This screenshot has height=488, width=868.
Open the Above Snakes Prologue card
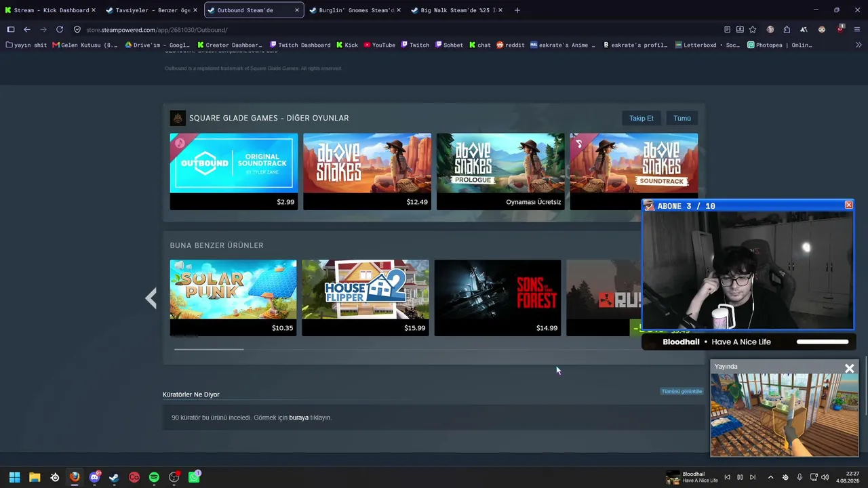[x=500, y=171]
